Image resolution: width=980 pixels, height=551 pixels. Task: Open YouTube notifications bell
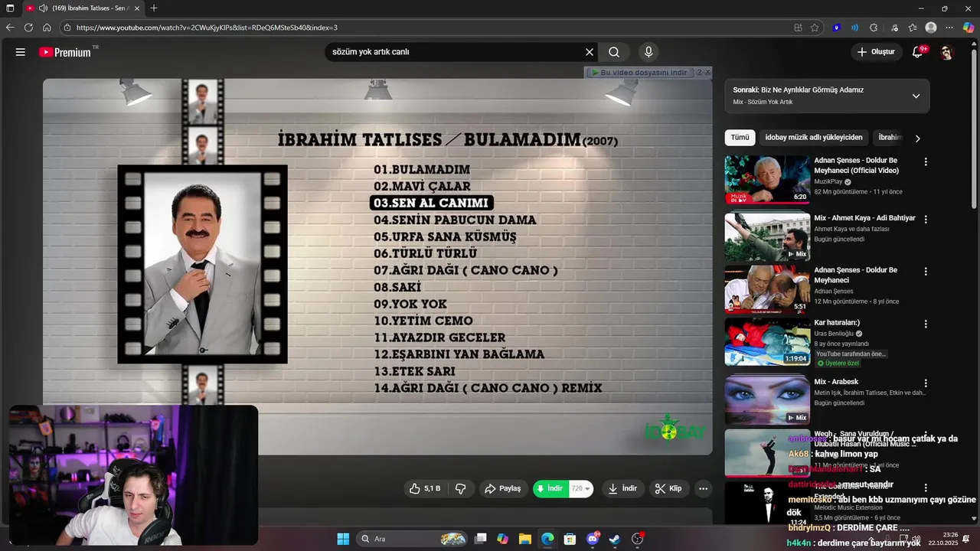917,52
